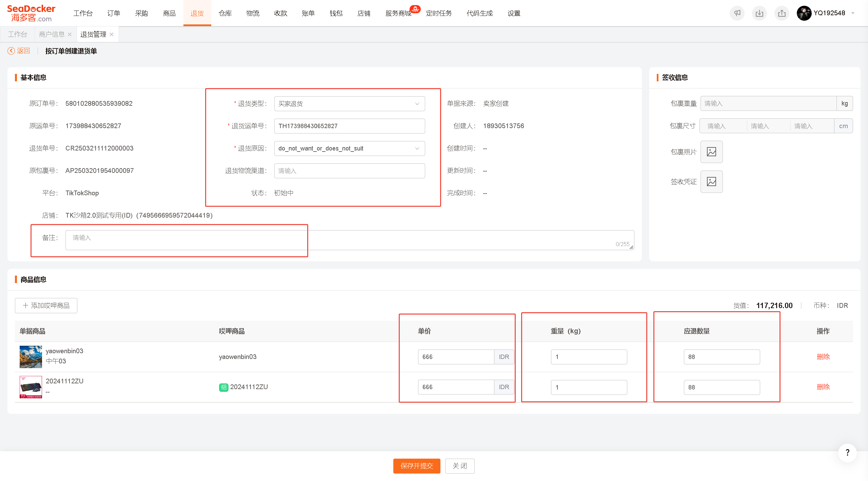Click the 关闭 button
This screenshot has height=481, width=868.
(x=460, y=466)
